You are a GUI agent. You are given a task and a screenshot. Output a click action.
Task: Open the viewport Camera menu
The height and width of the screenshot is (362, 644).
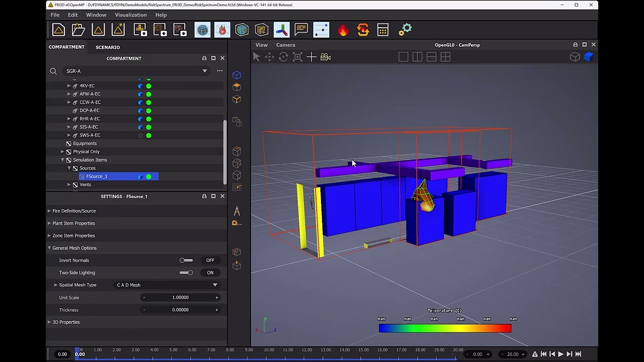(x=285, y=45)
